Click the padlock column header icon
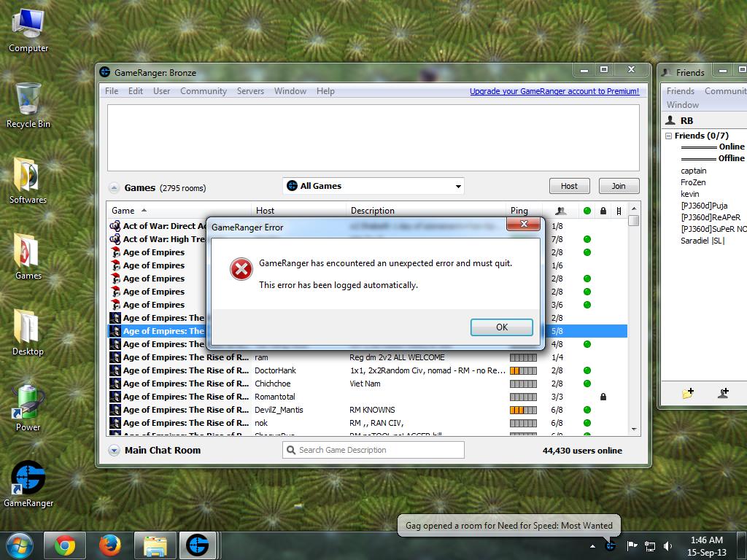Image resolution: width=747 pixels, height=560 pixels. [x=603, y=211]
